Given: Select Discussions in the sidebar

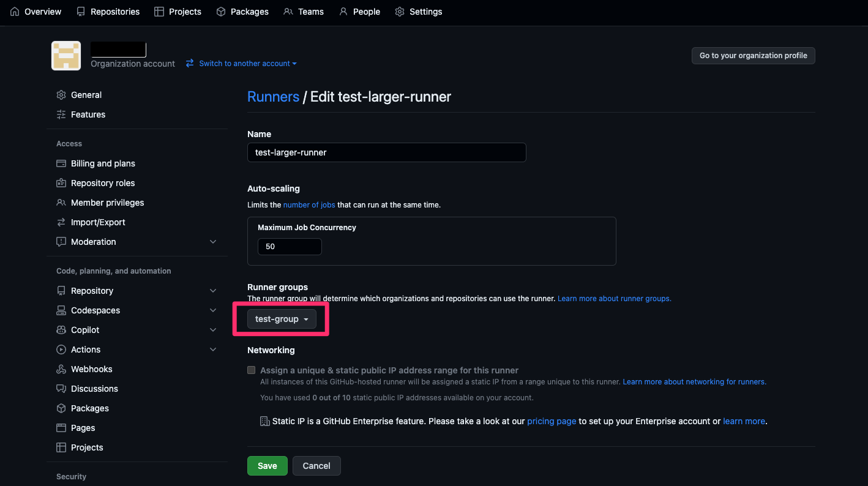Looking at the screenshot, I should (x=95, y=388).
